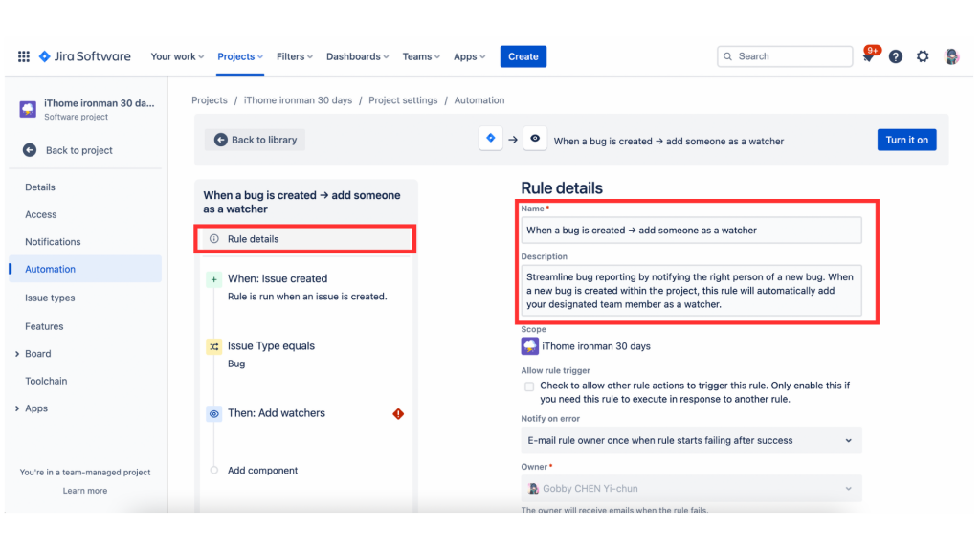Expand the Apps section in sidebar
Screen dimensions: 980x551
[x=17, y=408]
